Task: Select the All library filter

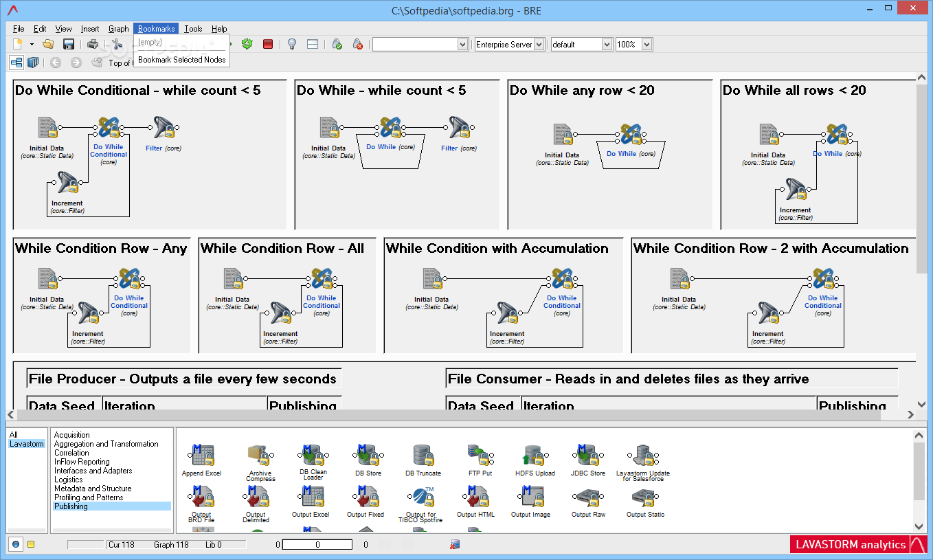Action: click(x=14, y=435)
